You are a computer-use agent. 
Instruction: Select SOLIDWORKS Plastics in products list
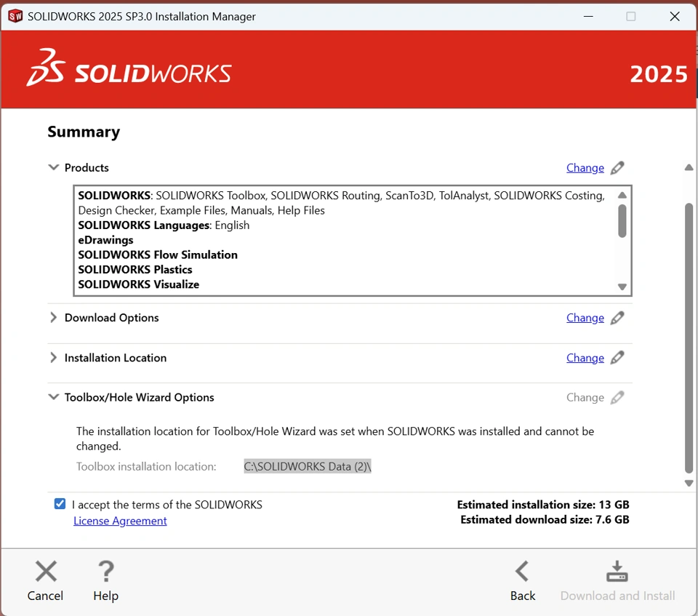coord(135,270)
